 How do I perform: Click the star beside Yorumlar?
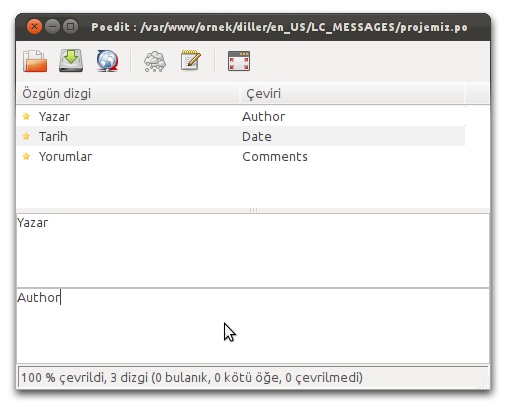tap(26, 156)
